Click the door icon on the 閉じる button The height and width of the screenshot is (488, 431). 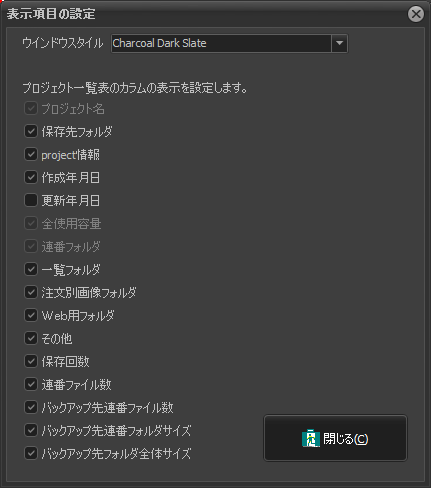(311, 438)
